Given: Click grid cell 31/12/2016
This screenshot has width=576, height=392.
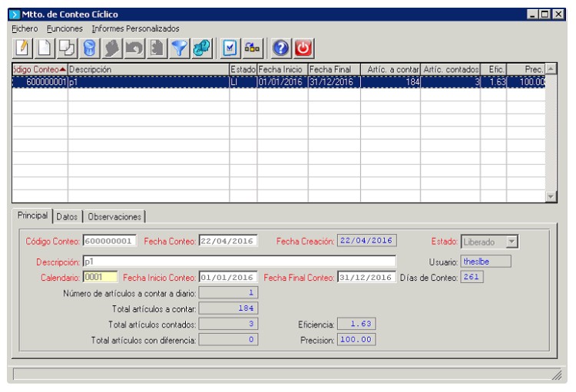Looking at the screenshot, I should tap(334, 82).
